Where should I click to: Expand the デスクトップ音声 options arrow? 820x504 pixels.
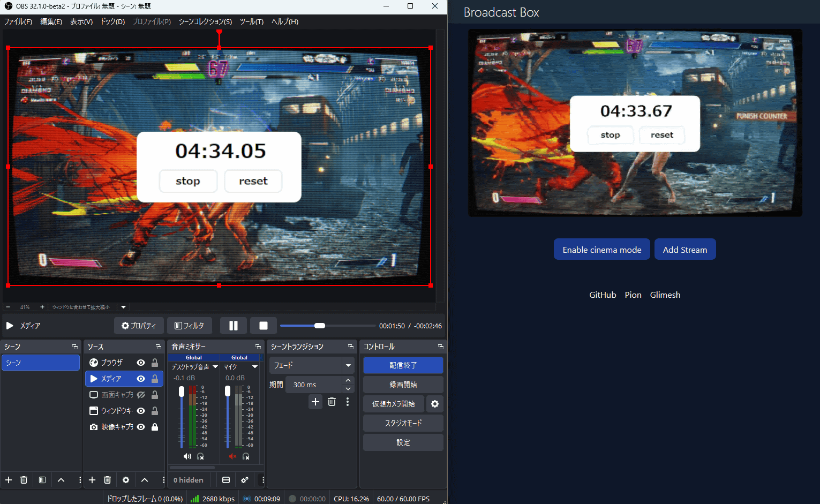click(215, 367)
